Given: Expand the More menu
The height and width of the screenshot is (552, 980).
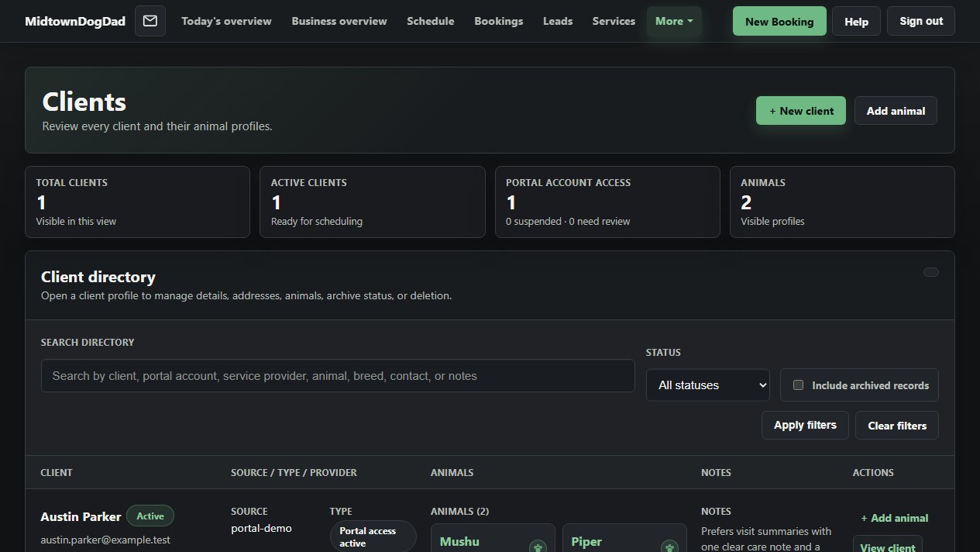Looking at the screenshot, I should coord(674,21).
